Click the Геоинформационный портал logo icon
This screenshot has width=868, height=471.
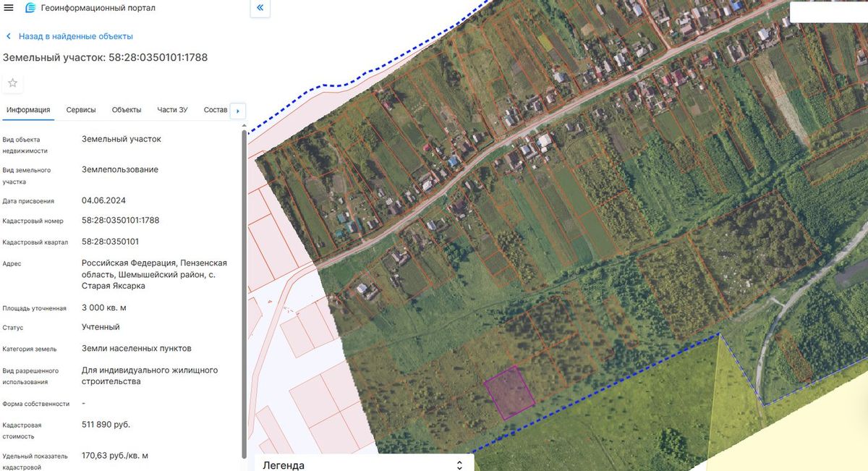coord(30,8)
